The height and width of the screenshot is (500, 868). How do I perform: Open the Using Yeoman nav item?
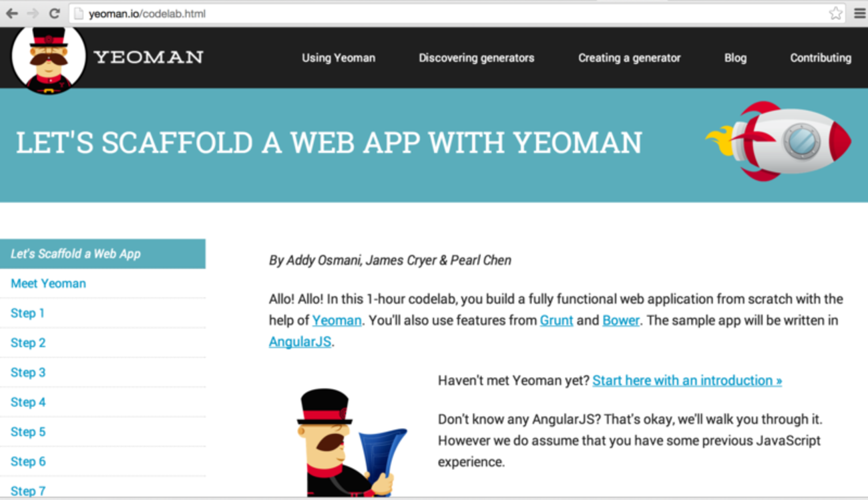pyautogui.click(x=339, y=58)
